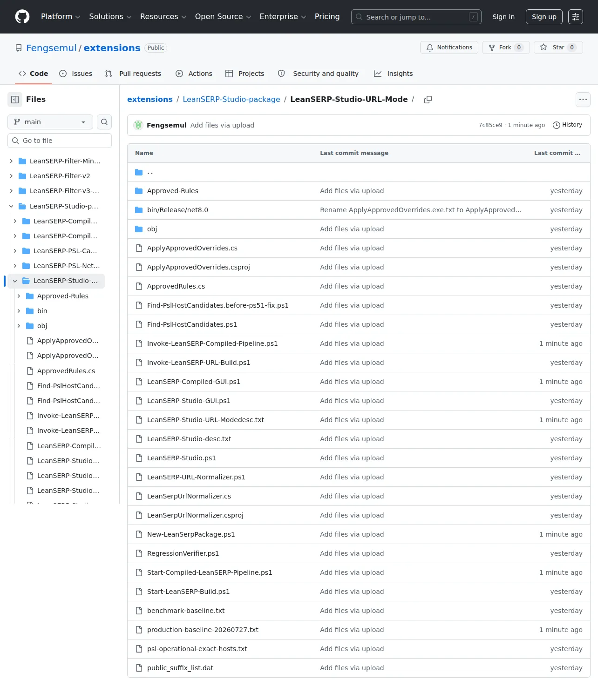This screenshot has width=598, height=700.
Task: Click the Pricing link in header
Action: pos(327,17)
